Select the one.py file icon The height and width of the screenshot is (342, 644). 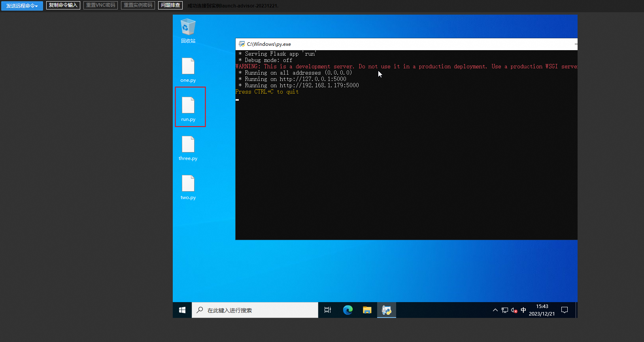pyautogui.click(x=188, y=70)
